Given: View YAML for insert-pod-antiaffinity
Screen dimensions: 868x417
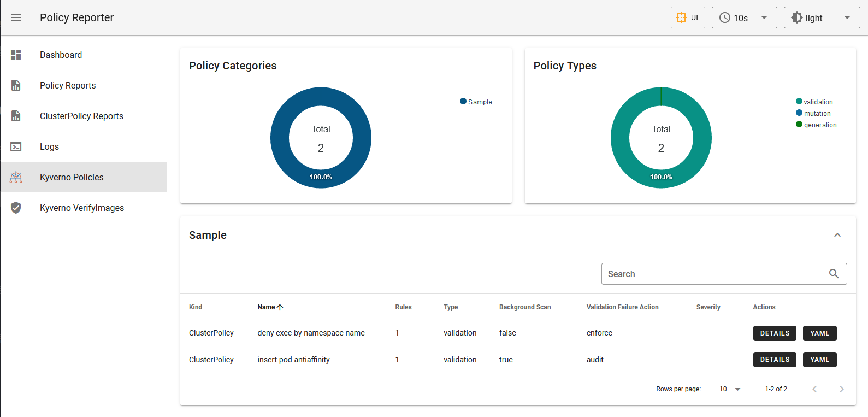Looking at the screenshot, I should pyautogui.click(x=819, y=360).
